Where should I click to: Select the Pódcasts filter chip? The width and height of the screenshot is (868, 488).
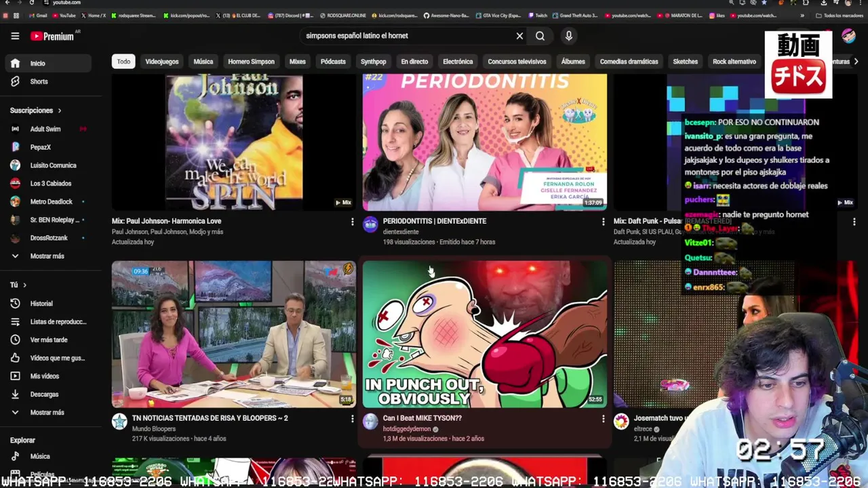click(333, 62)
